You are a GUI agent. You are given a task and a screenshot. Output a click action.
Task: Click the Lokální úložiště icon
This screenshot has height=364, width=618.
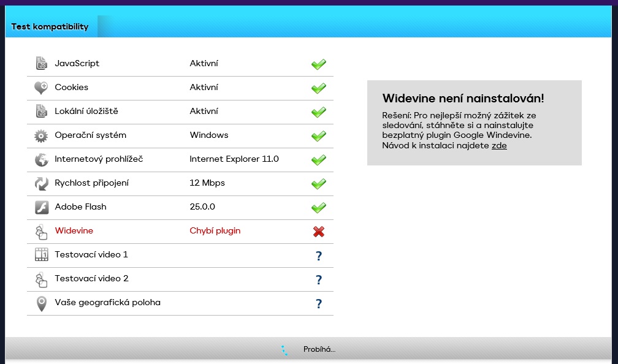click(41, 112)
